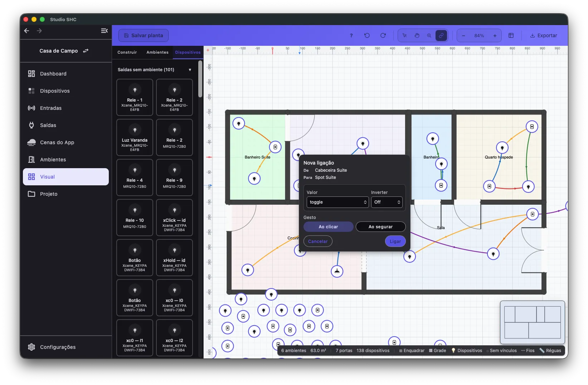Click Enquadrar in the status bar

click(412, 351)
